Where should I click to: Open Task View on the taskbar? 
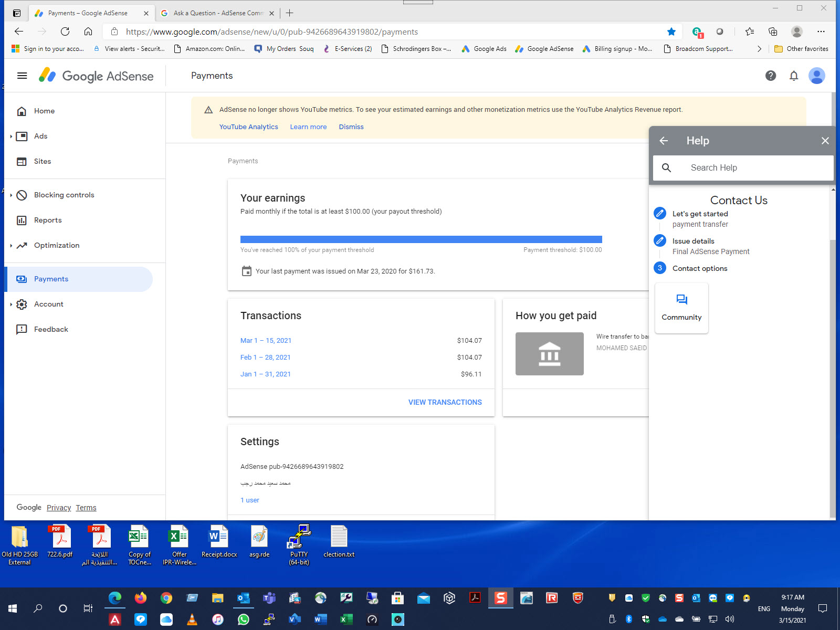click(88, 608)
